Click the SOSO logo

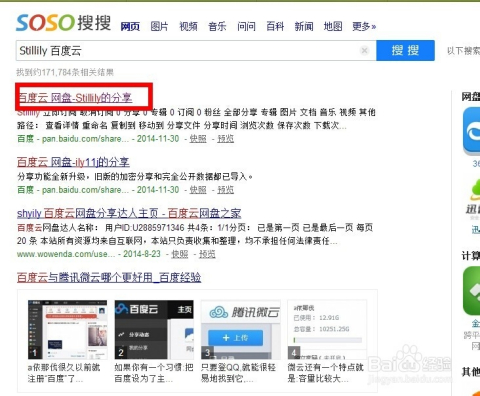[x=63, y=23]
